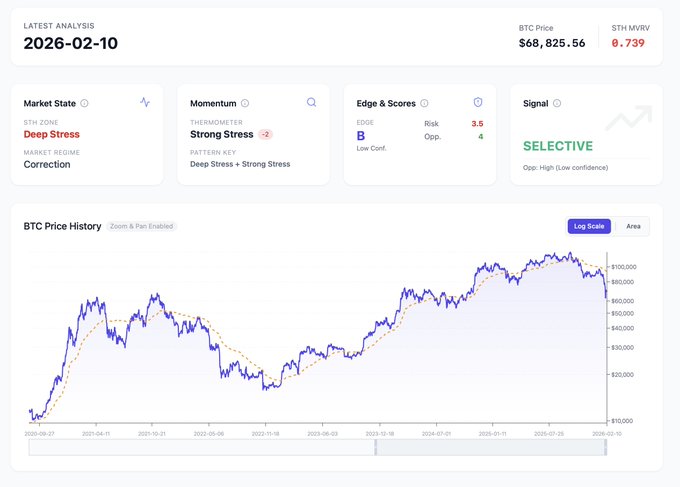Click the Signal info icon

[x=557, y=103]
